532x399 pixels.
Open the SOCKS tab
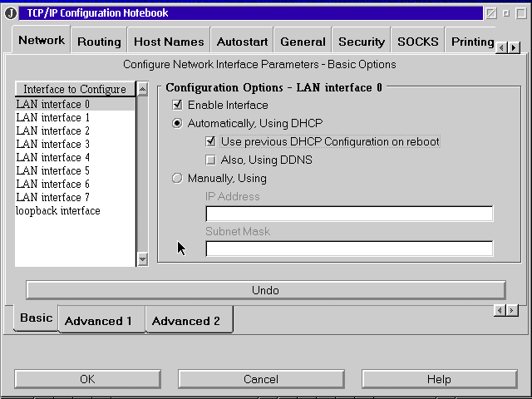[x=418, y=42]
